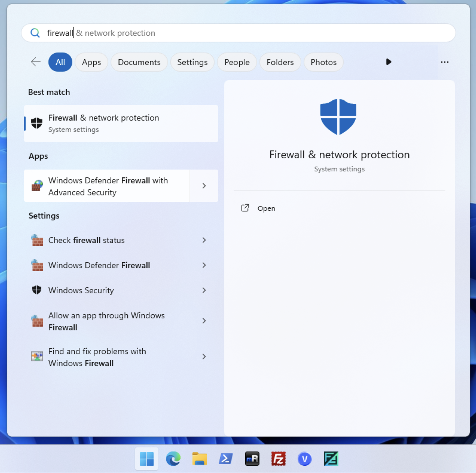Click the search magnifier icon
The height and width of the screenshot is (473, 476).
click(35, 33)
